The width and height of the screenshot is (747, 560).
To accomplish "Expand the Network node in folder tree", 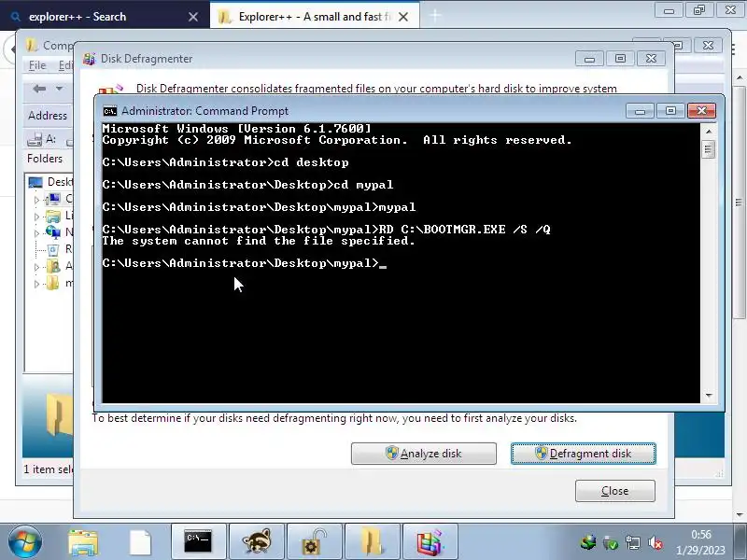I will 36,232.
